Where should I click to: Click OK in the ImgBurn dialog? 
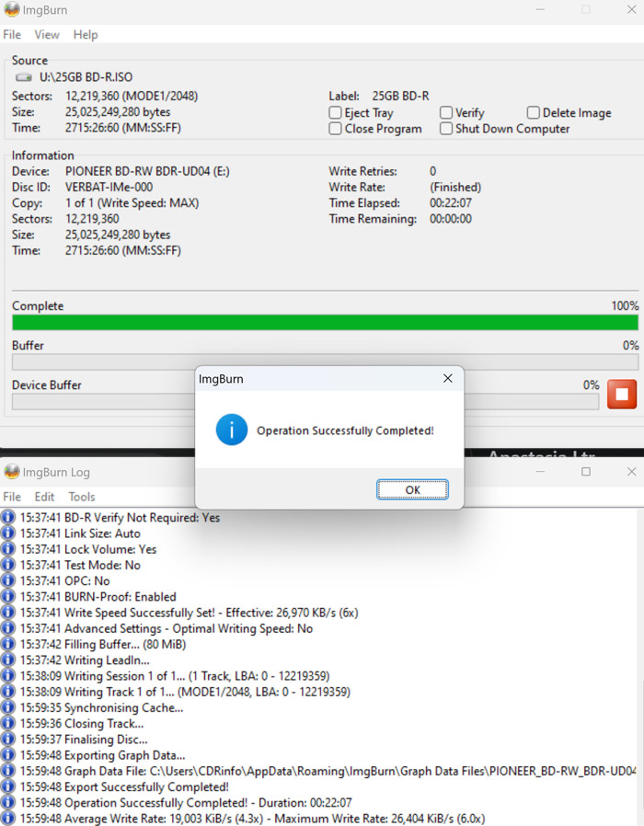tap(412, 490)
